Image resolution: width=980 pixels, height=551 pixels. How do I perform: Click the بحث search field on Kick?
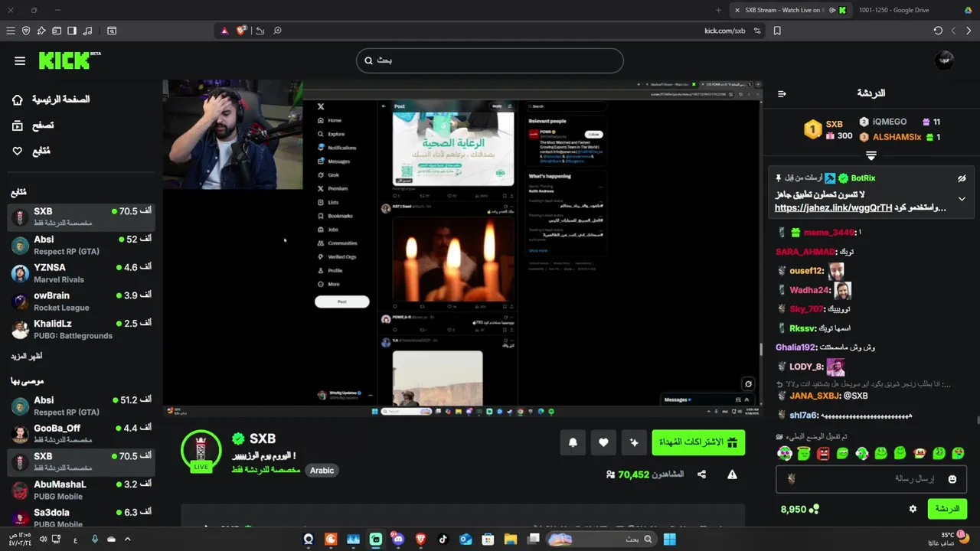490,60
